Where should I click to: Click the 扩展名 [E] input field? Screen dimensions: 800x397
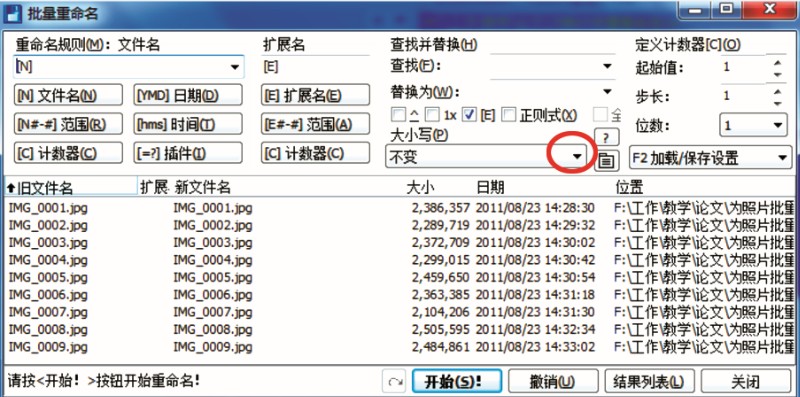(316, 67)
